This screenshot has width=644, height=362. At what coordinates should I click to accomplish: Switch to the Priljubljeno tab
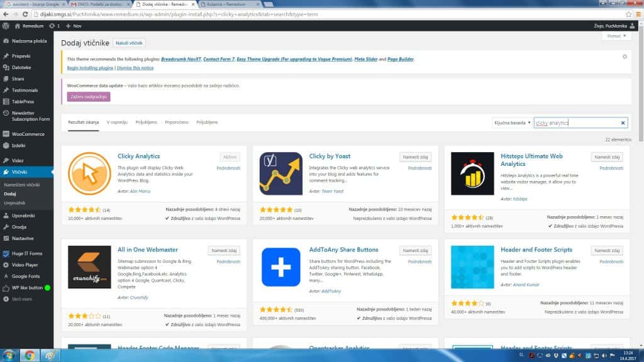coord(146,122)
